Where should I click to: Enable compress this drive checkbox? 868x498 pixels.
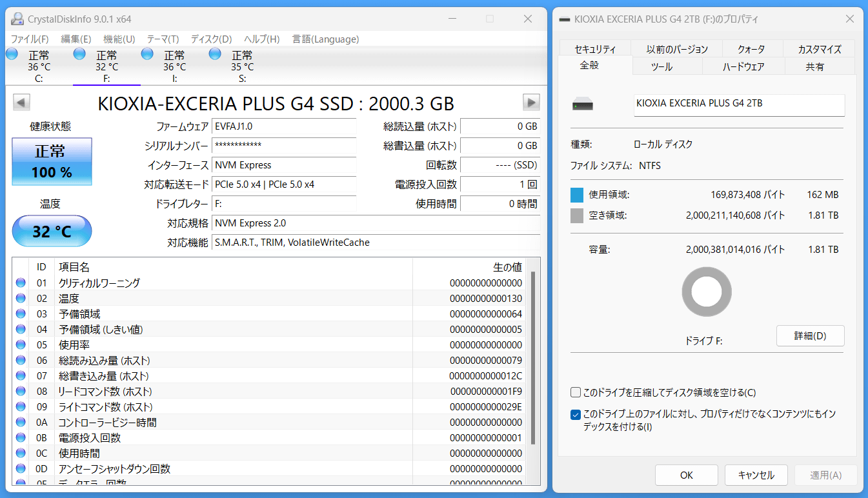click(576, 392)
